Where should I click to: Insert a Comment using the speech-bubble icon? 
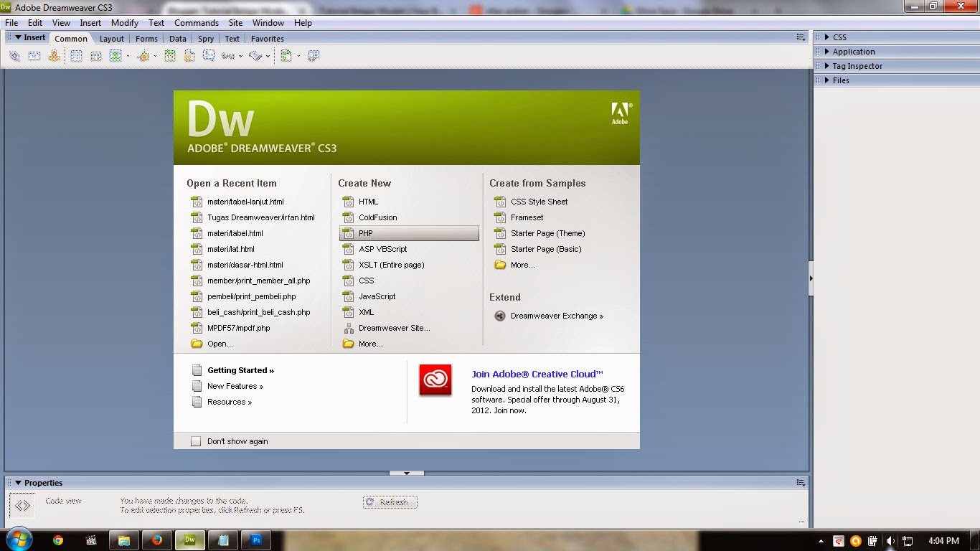coord(209,56)
